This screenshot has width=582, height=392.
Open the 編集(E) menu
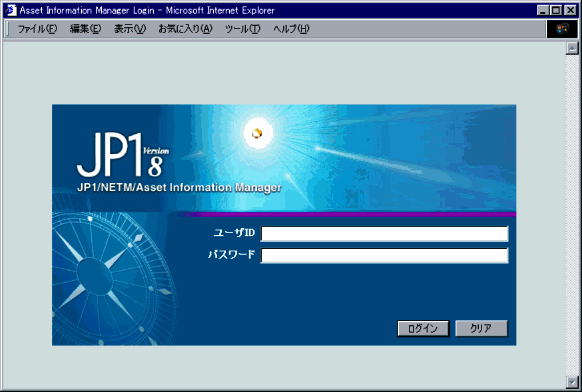[x=85, y=29]
